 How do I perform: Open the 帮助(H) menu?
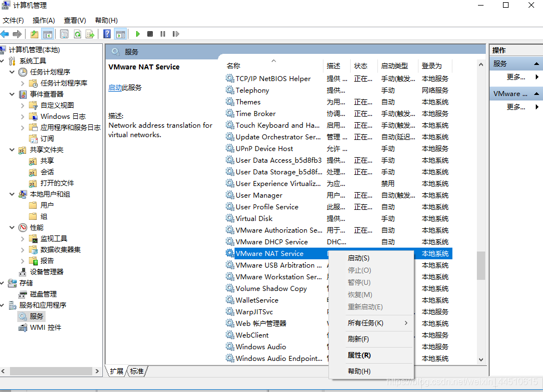[x=106, y=21]
